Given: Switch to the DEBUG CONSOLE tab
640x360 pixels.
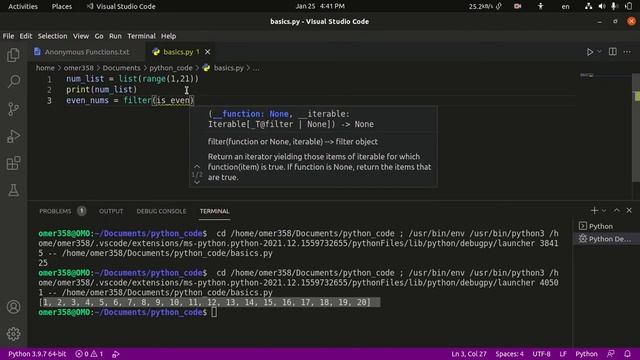Looking at the screenshot, I should coord(161,211).
